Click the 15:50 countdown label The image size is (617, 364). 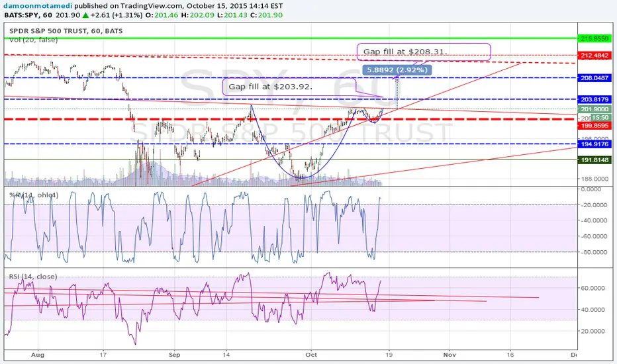(600, 117)
